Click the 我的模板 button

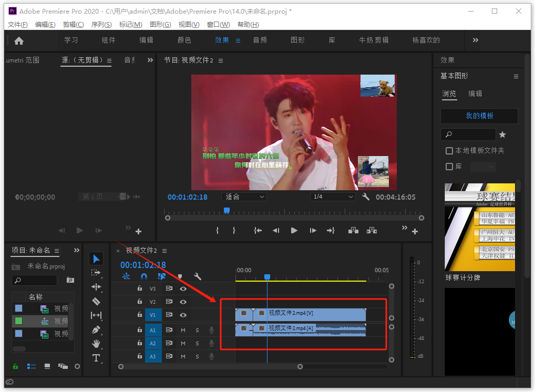coord(479,116)
